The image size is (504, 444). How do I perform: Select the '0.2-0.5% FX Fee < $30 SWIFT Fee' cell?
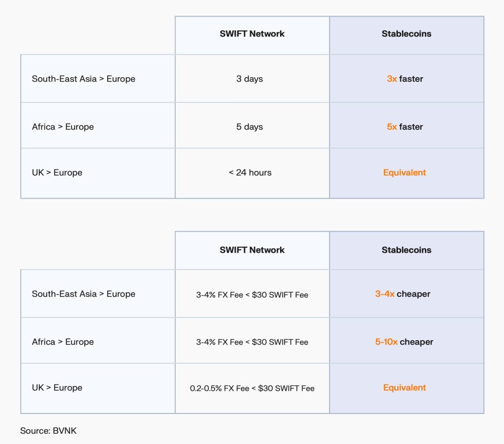click(x=252, y=388)
